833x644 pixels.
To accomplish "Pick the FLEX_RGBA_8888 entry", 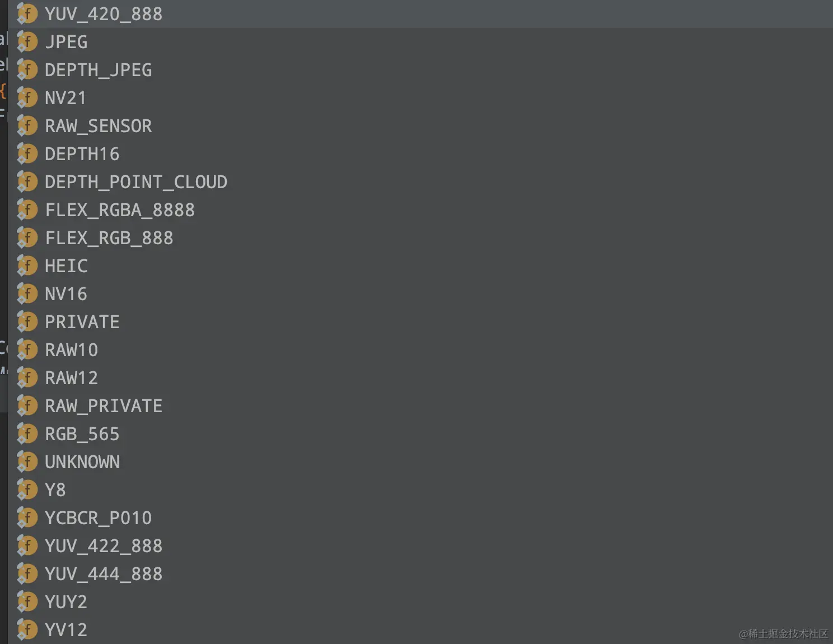I will point(119,210).
